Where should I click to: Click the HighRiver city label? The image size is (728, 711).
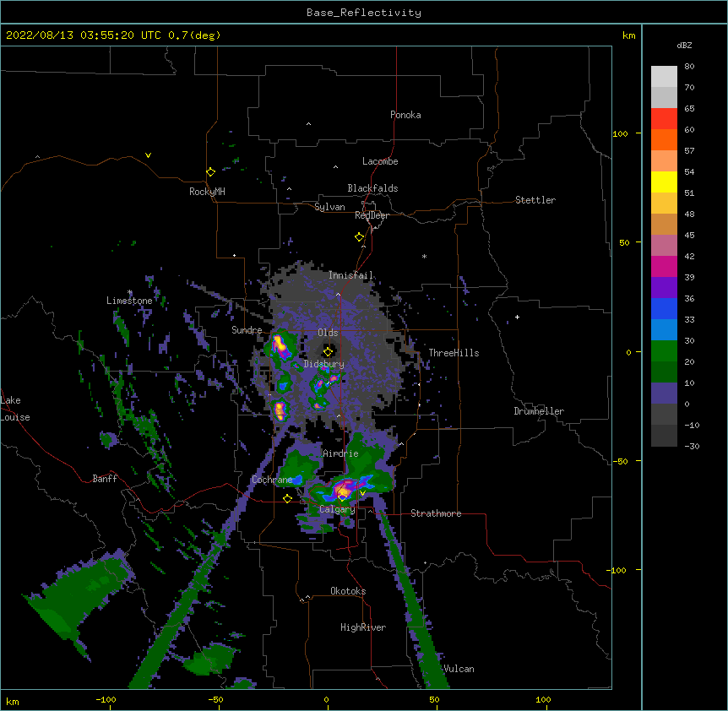(x=363, y=627)
